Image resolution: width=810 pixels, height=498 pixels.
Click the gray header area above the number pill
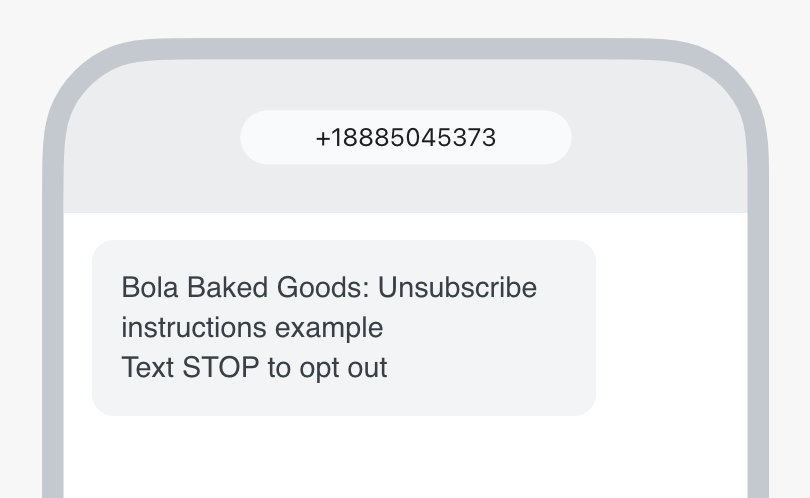(x=405, y=85)
